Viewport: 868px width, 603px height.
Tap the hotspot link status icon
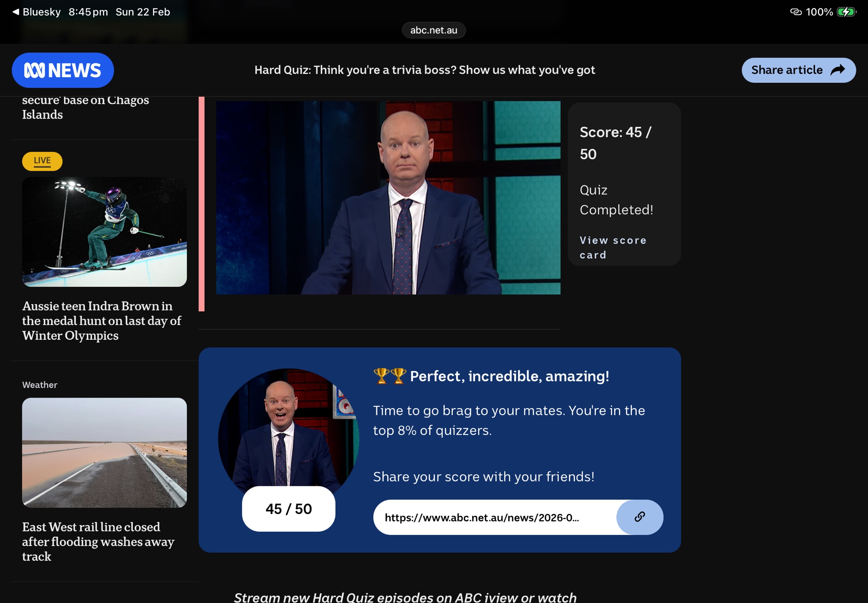pyautogui.click(x=796, y=12)
